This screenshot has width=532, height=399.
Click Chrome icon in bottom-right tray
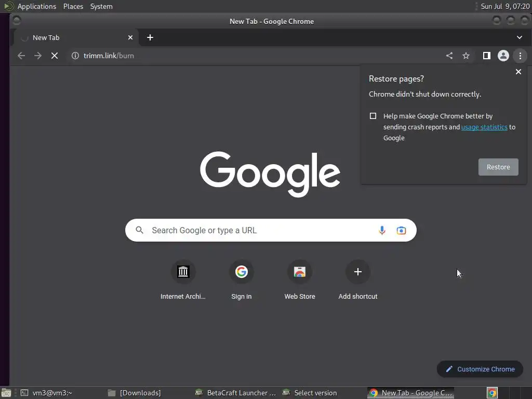(492, 393)
